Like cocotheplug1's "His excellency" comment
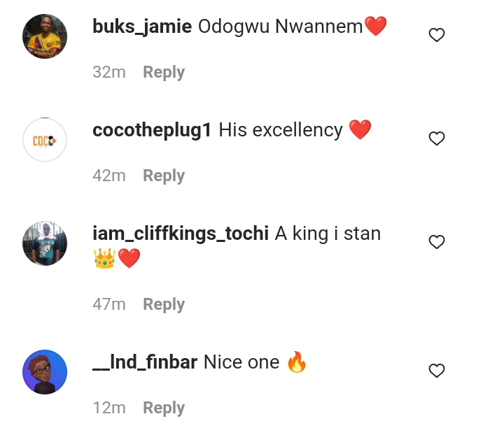 (x=436, y=138)
